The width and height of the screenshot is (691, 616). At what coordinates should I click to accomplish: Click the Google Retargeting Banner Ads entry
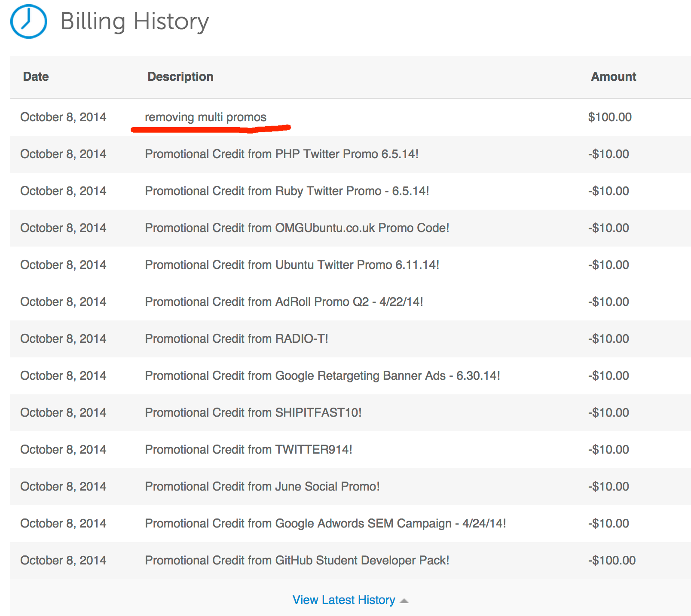[x=322, y=375]
